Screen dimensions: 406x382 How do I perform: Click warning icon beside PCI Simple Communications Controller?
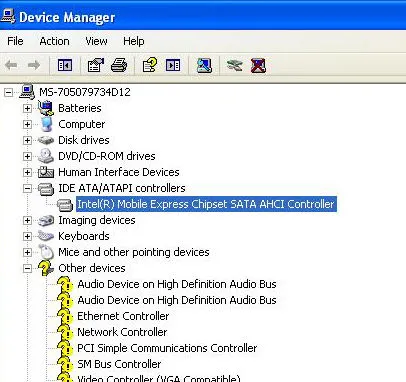coord(65,348)
